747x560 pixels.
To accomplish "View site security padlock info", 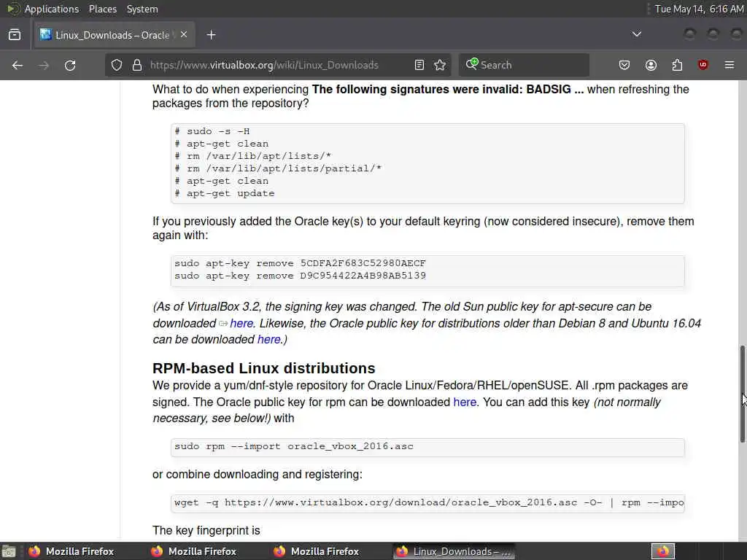I will (137, 65).
